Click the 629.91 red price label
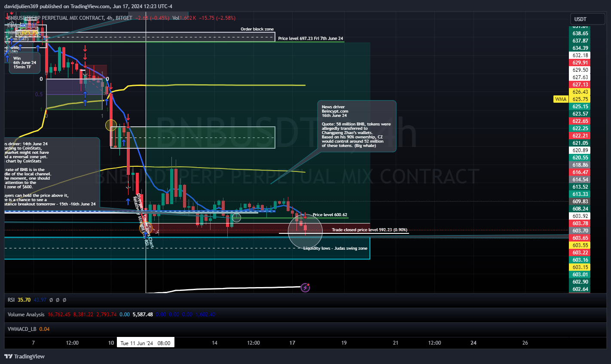The image size is (611, 364). point(580,63)
